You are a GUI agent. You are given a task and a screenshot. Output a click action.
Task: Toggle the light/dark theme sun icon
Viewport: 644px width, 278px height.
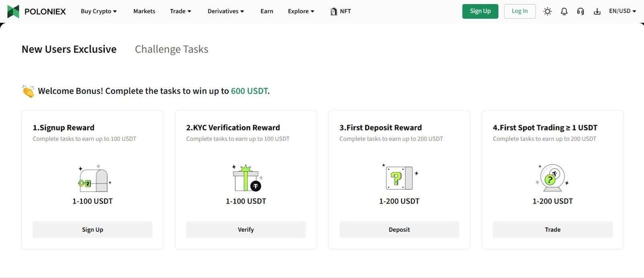point(547,11)
